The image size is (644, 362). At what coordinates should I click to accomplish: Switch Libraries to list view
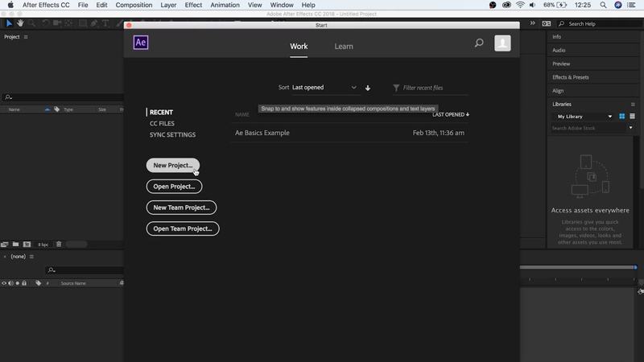(632, 117)
